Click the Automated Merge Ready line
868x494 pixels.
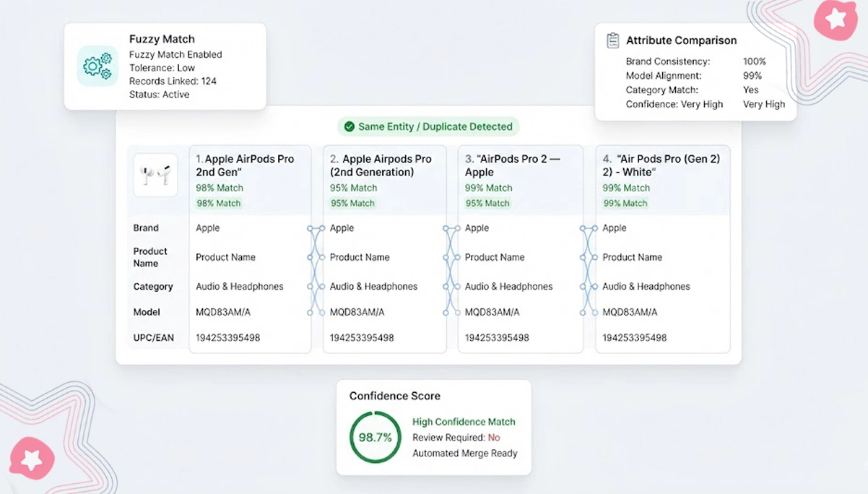pos(465,454)
